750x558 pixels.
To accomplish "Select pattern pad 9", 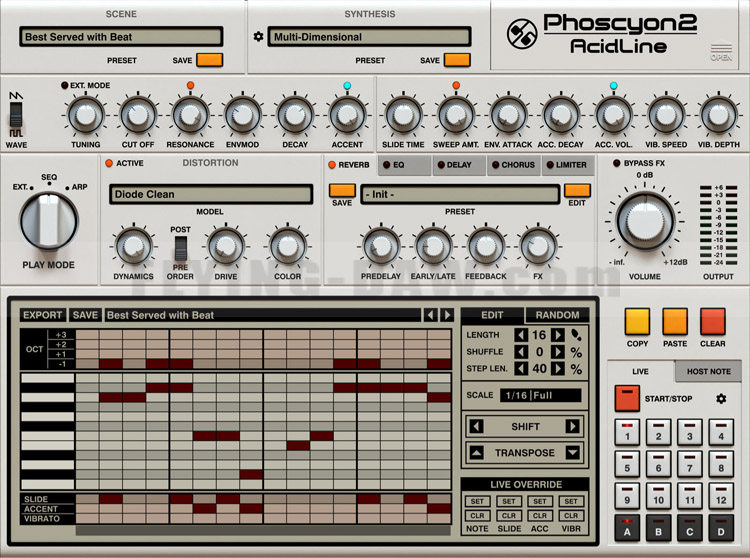I will 627,496.
